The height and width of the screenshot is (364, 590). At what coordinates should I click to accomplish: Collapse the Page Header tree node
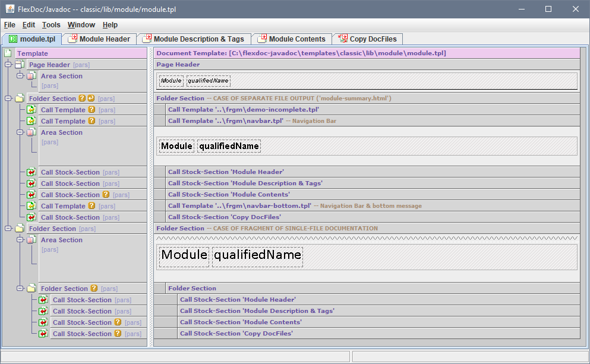point(8,65)
